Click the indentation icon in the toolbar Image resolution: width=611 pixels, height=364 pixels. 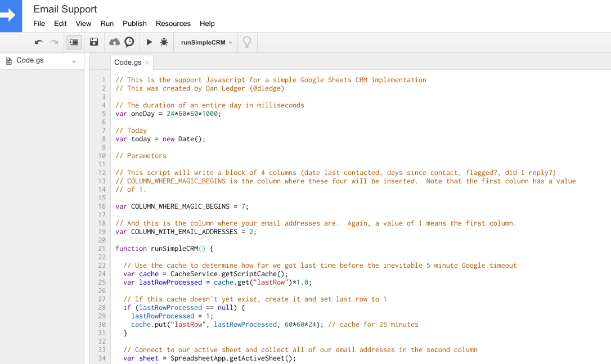(x=74, y=42)
